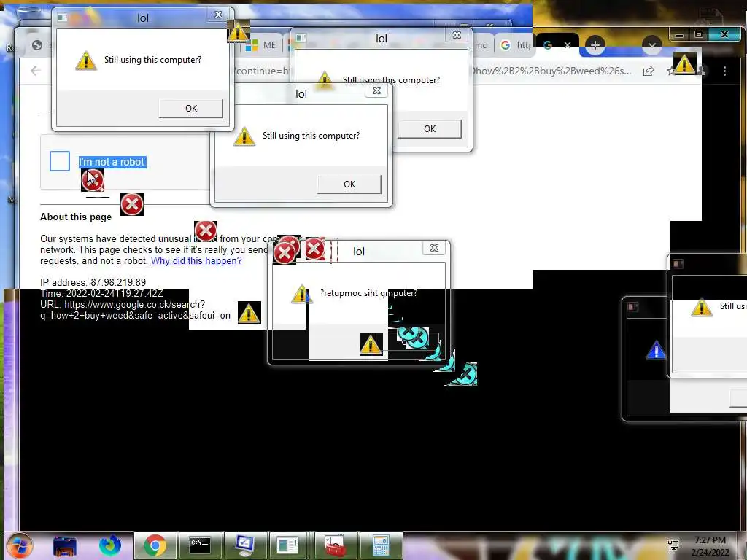Click the warning icon in the cut-off right dialog
Image resolution: width=747 pixels, height=560 pixels.
tap(701, 307)
